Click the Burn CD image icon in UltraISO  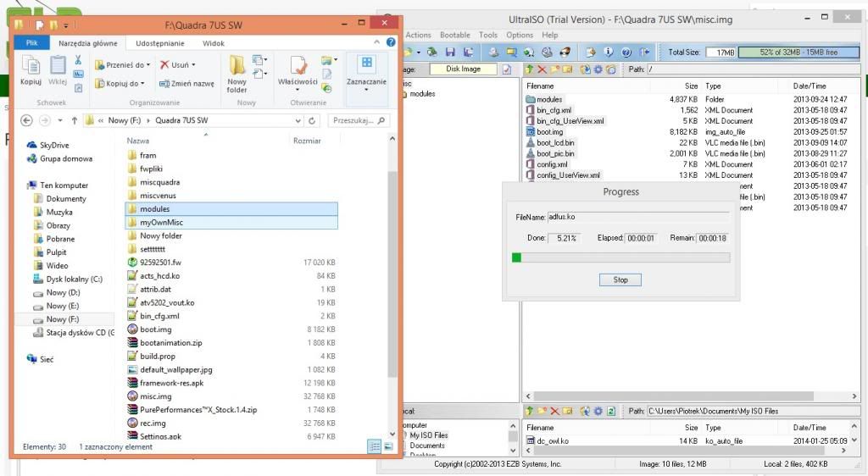565,52
